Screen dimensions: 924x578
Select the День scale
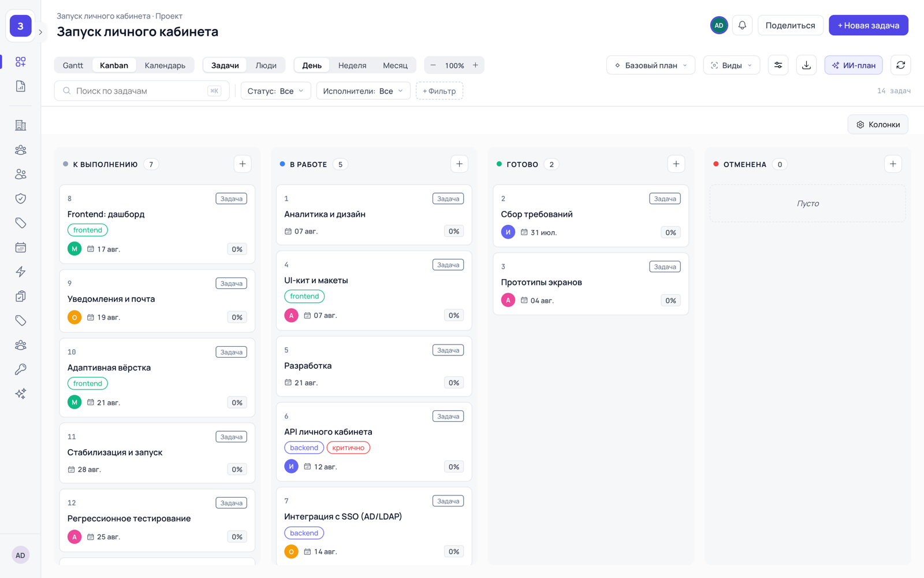(x=312, y=65)
